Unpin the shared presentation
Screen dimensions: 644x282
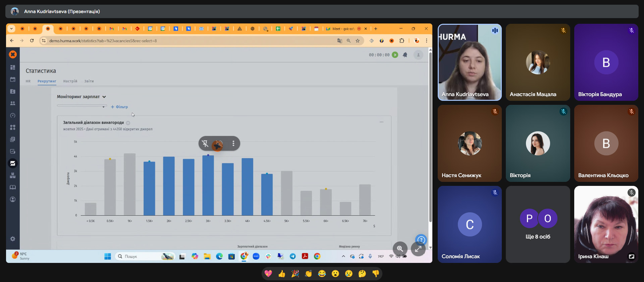205,144
